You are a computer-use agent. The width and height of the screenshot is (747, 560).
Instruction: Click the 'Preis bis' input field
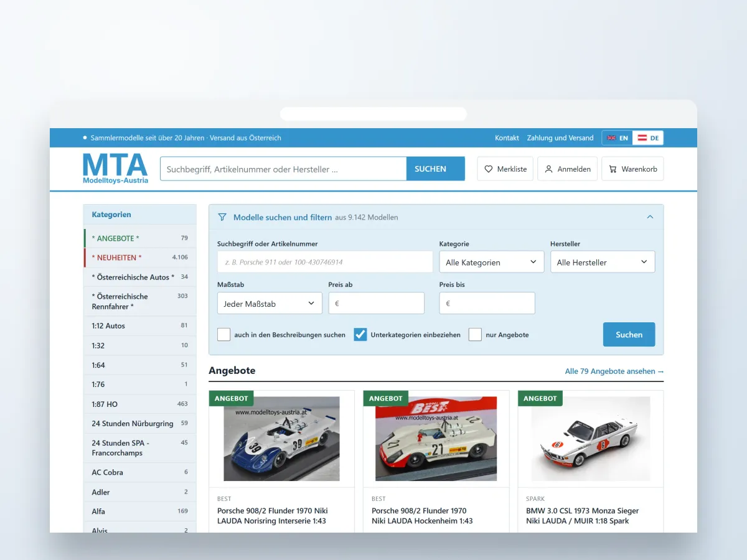(x=487, y=303)
